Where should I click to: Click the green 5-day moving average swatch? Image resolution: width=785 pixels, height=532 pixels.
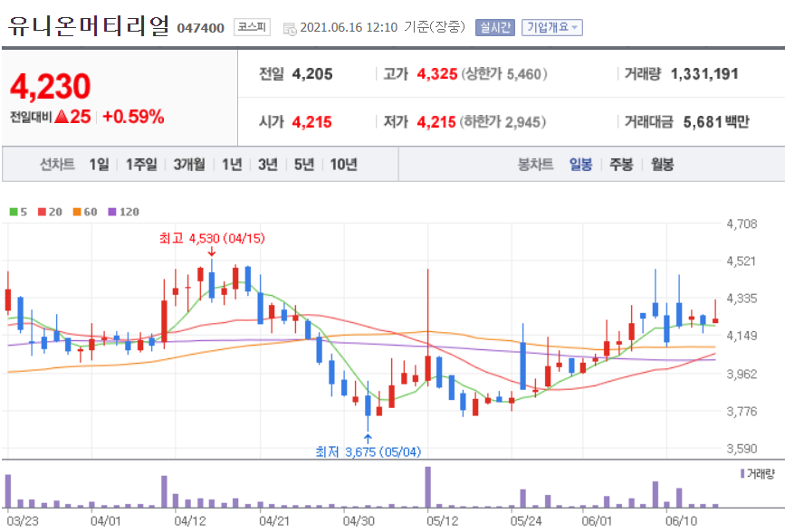click(x=14, y=212)
